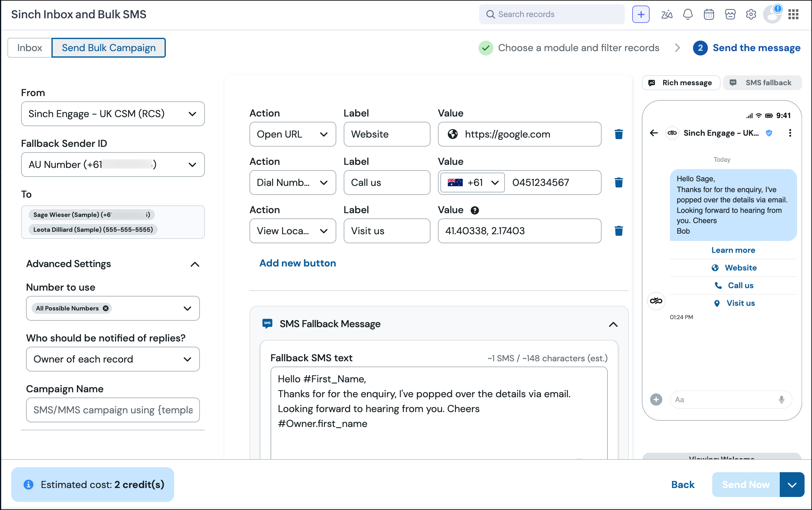Open the +61 country code dropdown
Screen dimensions: 812x510
(x=472, y=182)
